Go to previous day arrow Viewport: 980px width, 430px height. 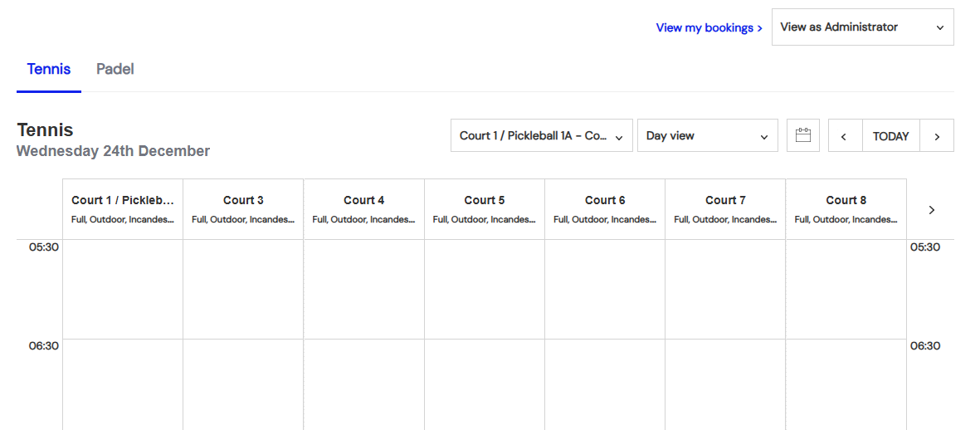coord(844,136)
